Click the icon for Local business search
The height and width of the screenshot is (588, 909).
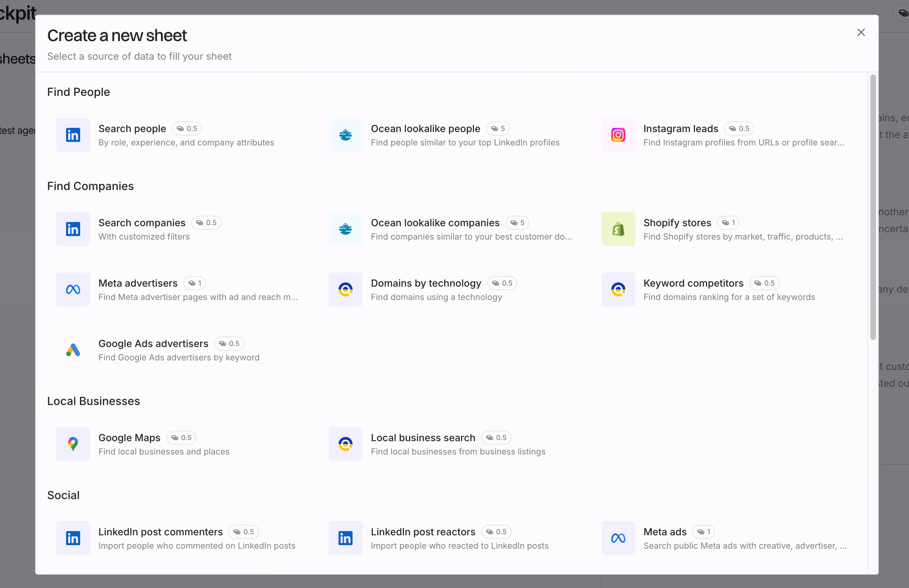click(x=345, y=444)
